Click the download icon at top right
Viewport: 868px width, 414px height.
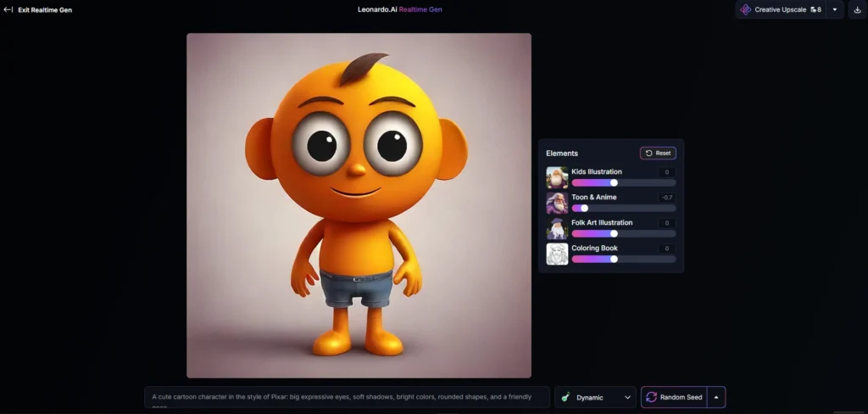click(858, 9)
